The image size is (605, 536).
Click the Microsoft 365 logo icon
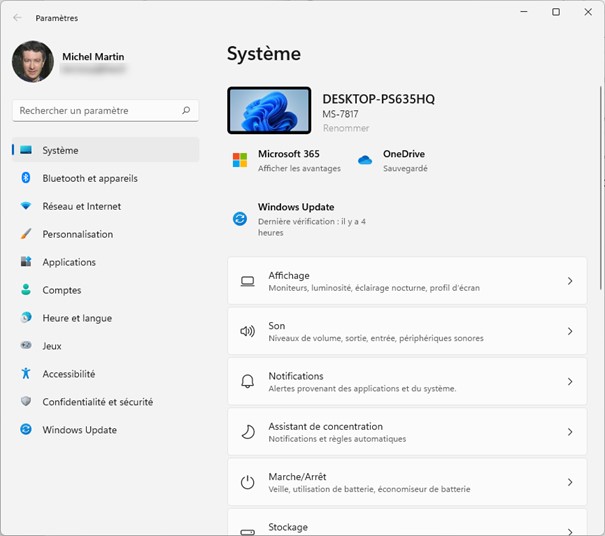pos(240,160)
